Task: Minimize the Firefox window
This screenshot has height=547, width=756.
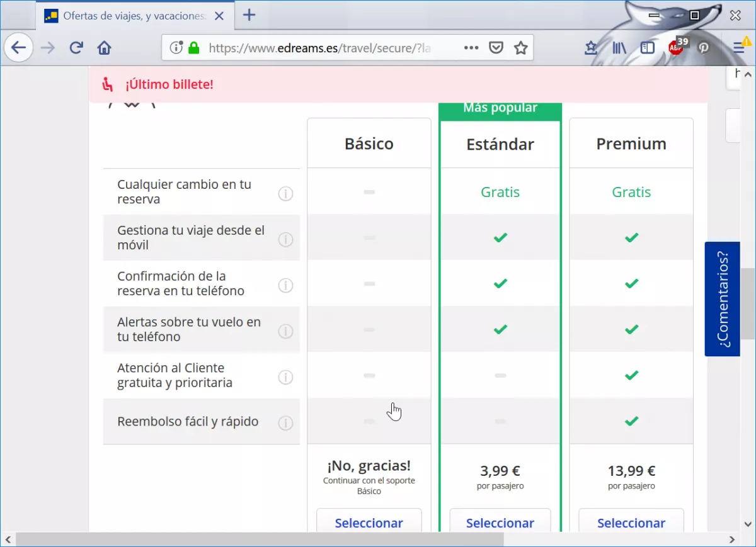Action: point(655,15)
